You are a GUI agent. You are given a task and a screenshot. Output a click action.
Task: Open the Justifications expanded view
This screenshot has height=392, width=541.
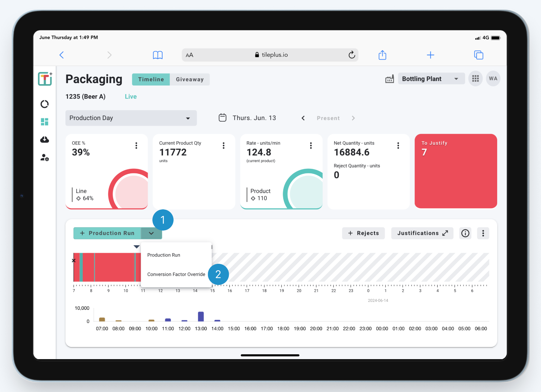422,233
